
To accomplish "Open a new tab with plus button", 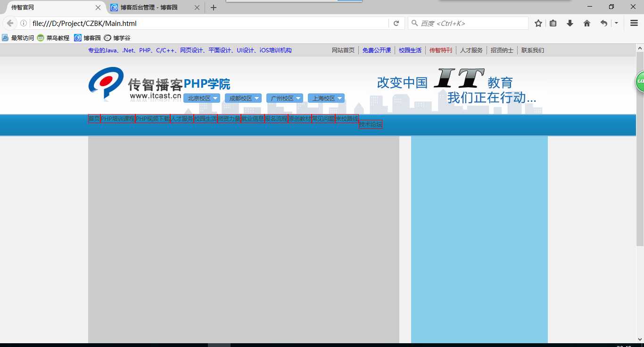I will coord(214,8).
